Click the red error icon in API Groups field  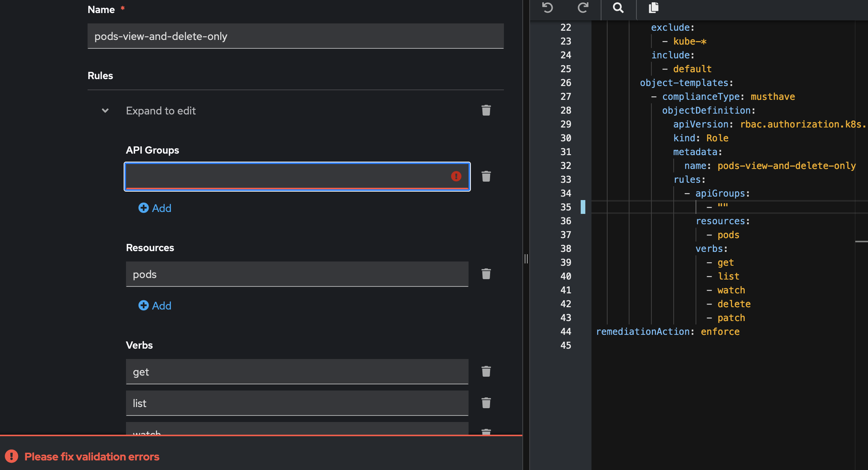(x=456, y=176)
